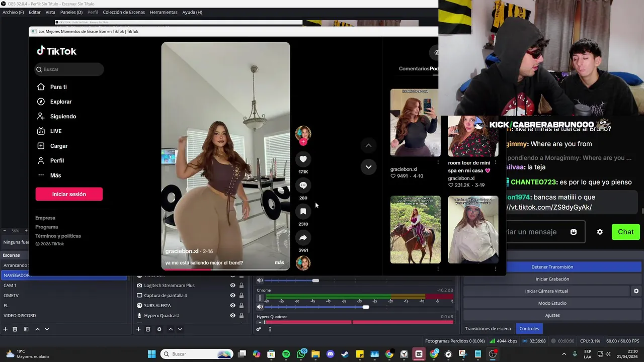Open graciebon.xl profile avatar beside video
This screenshot has height=362, width=644.
(303, 134)
